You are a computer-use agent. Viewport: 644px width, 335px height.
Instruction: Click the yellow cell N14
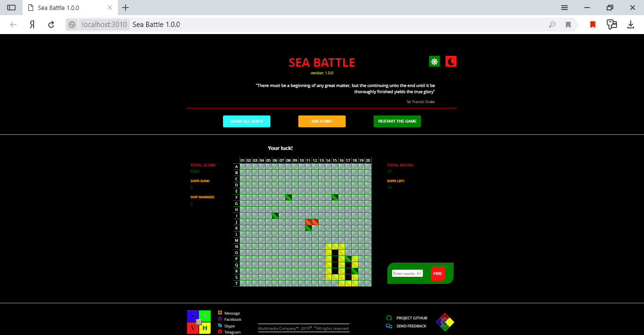pyautogui.click(x=328, y=247)
